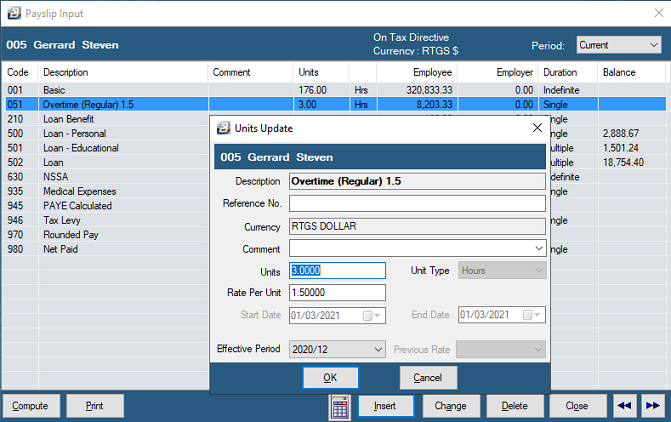Click the overtime amount 8,203.33

(434, 104)
